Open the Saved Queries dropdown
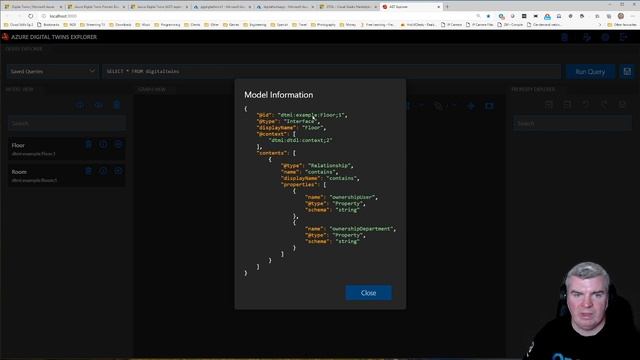 [52, 71]
